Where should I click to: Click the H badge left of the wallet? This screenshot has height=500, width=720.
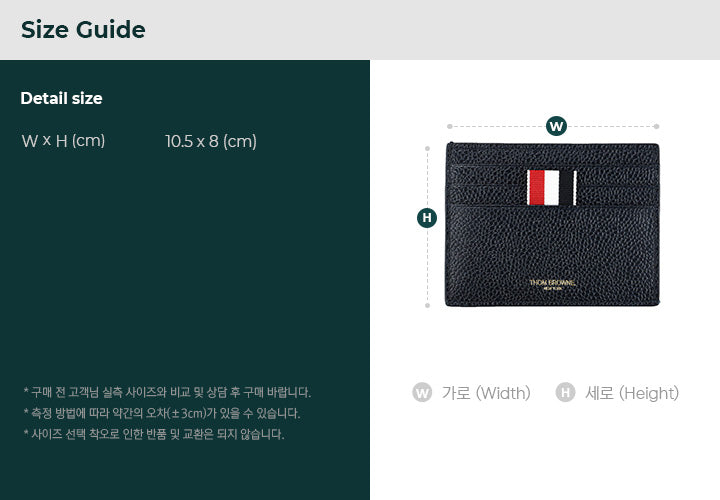pyautogui.click(x=427, y=218)
